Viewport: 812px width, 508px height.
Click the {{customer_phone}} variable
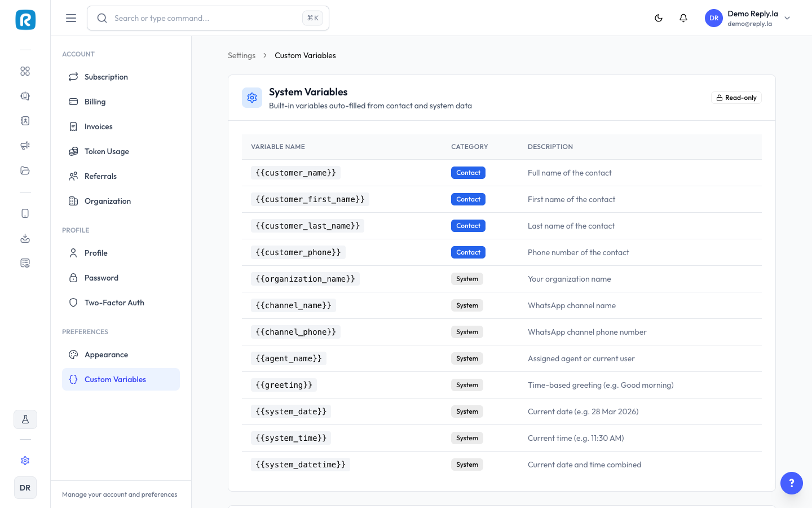click(x=298, y=252)
